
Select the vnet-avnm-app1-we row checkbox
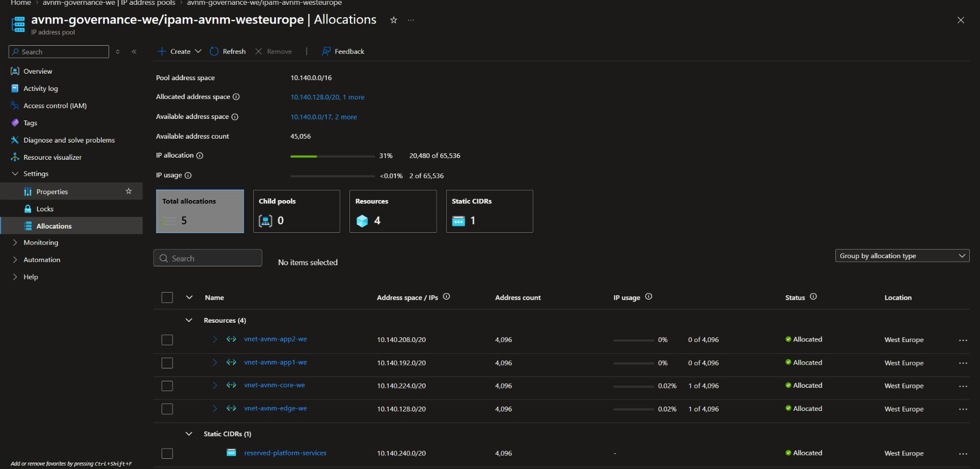(x=167, y=363)
